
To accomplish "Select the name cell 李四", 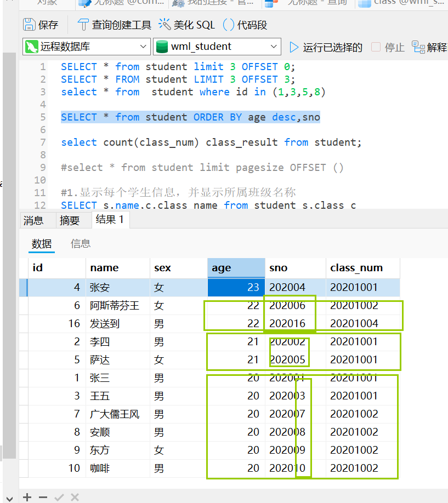I will pos(118,342).
